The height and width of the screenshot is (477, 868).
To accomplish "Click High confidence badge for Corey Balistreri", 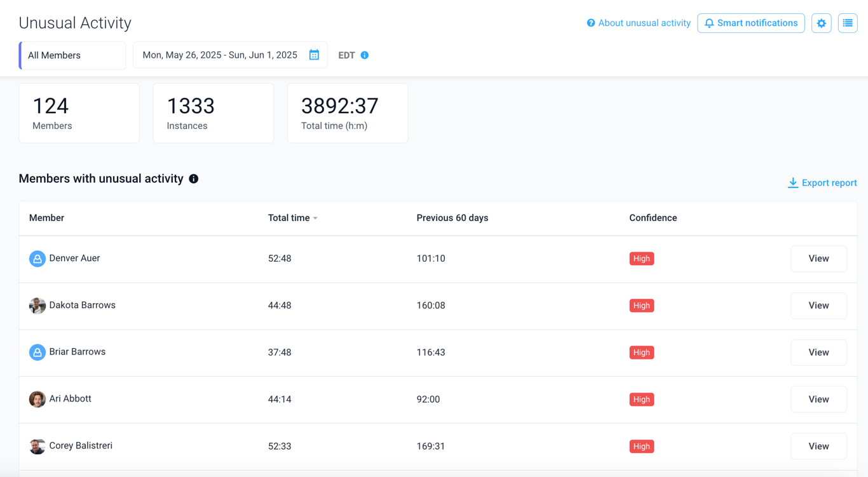I will click(642, 447).
